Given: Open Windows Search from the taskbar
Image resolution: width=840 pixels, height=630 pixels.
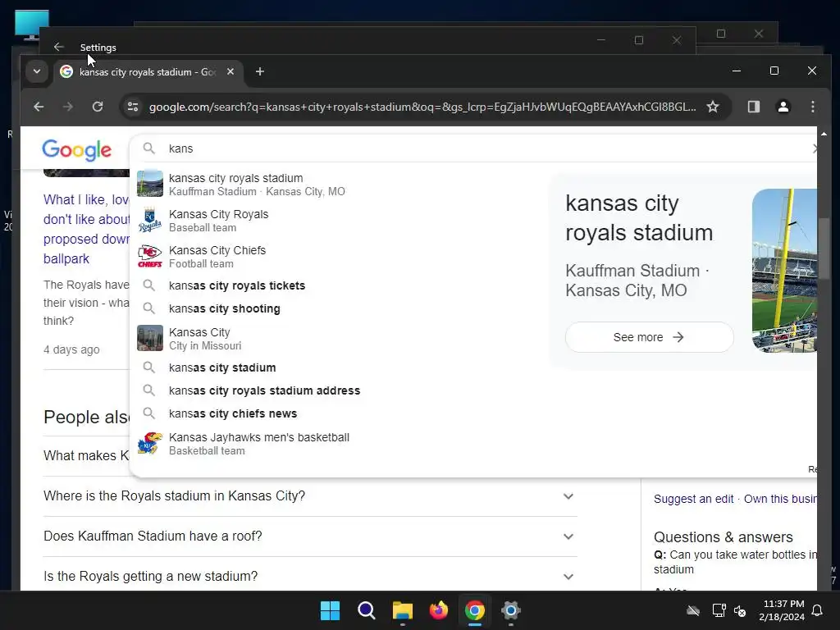Looking at the screenshot, I should tap(367, 610).
